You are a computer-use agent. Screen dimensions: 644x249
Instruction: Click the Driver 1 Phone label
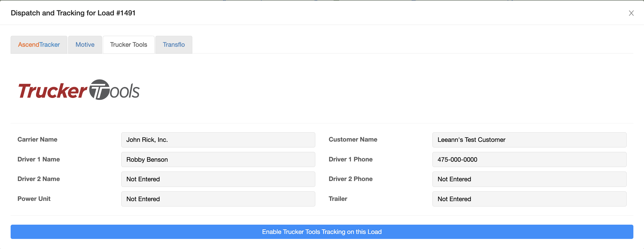click(x=351, y=159)
